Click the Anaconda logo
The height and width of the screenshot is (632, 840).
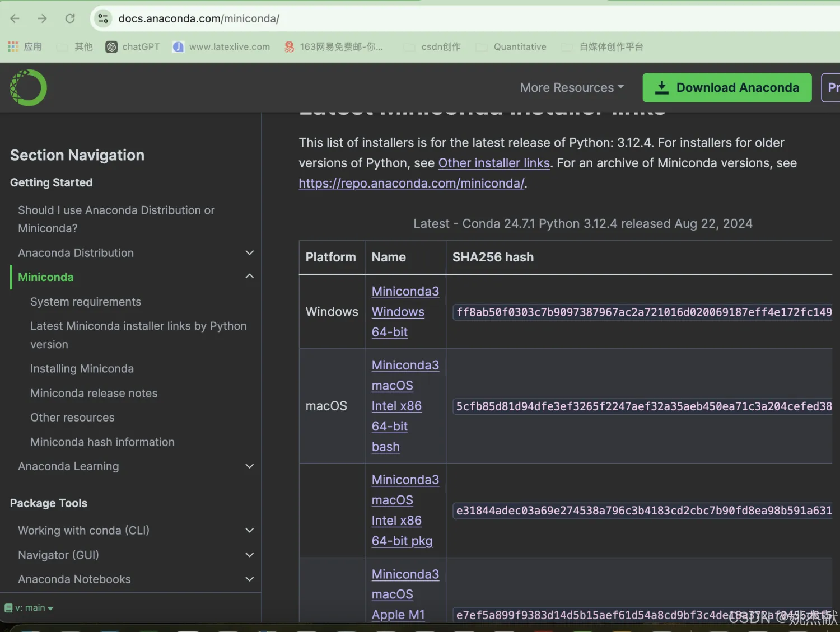(29, 88)
